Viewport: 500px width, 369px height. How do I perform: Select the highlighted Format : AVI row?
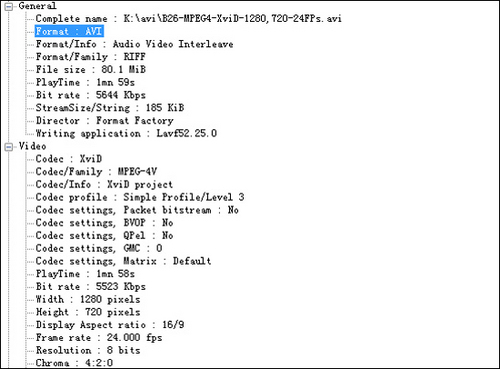[x=69, y=31]
